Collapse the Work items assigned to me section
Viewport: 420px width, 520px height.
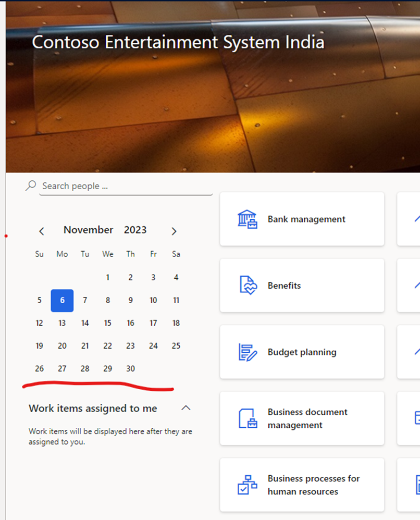point(186,408)
